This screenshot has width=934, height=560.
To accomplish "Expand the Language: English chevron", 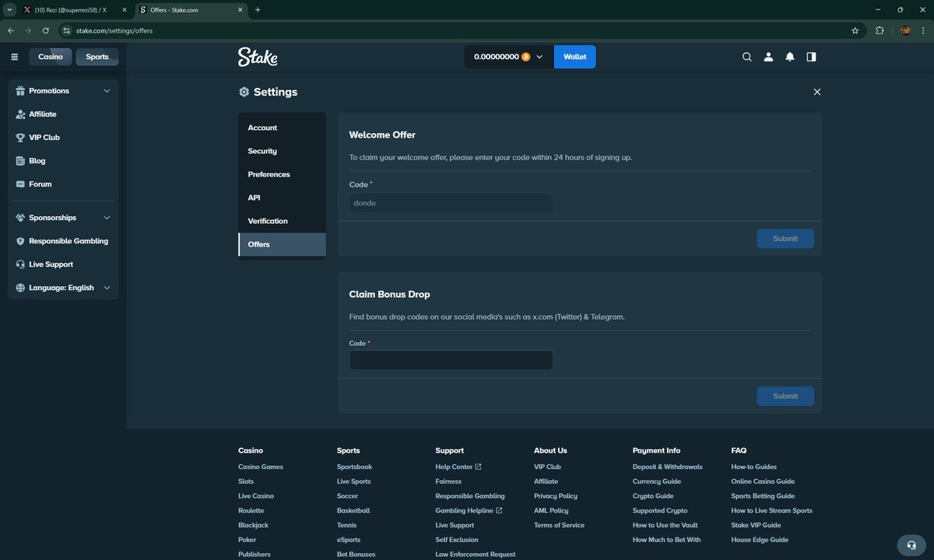I will coord(107,288).
